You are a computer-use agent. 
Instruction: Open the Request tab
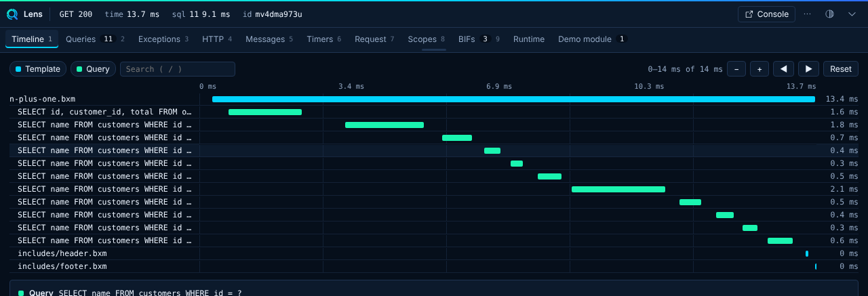[374, 39]
